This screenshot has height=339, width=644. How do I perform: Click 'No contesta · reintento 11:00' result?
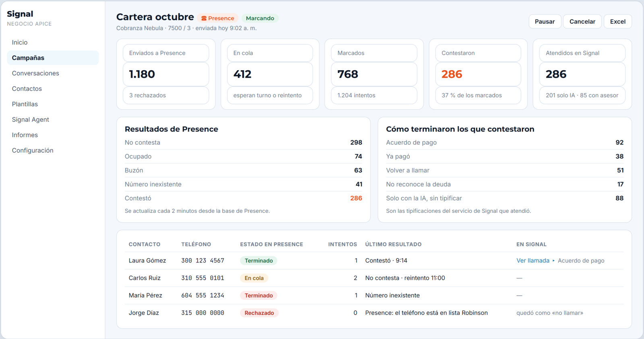[x=405, y=278]
